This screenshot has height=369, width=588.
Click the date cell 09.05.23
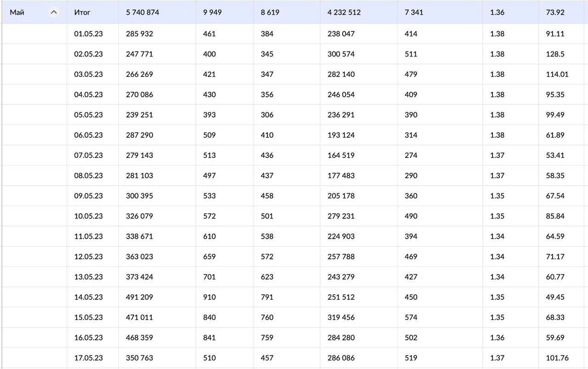click(89, 196)
